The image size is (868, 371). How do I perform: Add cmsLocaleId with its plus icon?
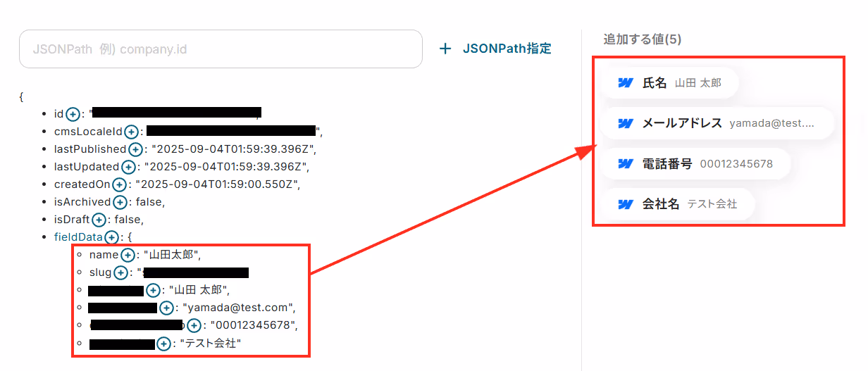click(x=132, y=132)
